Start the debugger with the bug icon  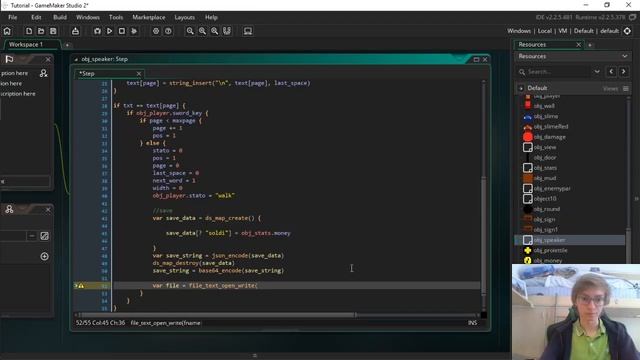(x=97, y=31)
